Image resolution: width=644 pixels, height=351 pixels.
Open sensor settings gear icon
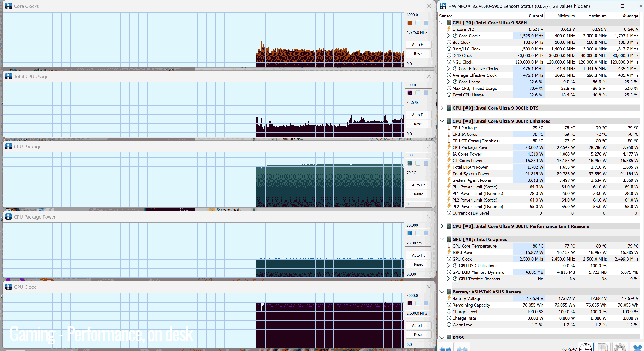click(620, 347)
